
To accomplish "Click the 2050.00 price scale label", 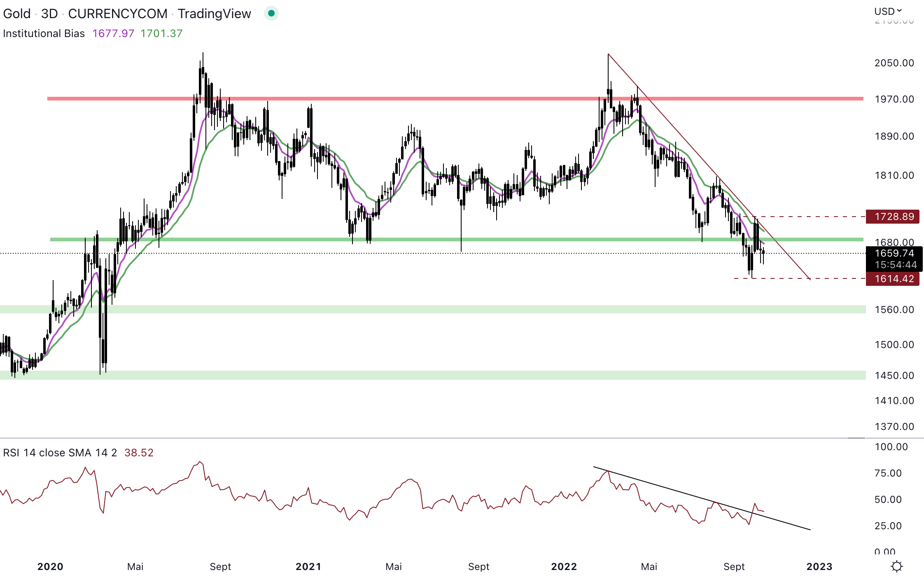I will click(894, 63).
